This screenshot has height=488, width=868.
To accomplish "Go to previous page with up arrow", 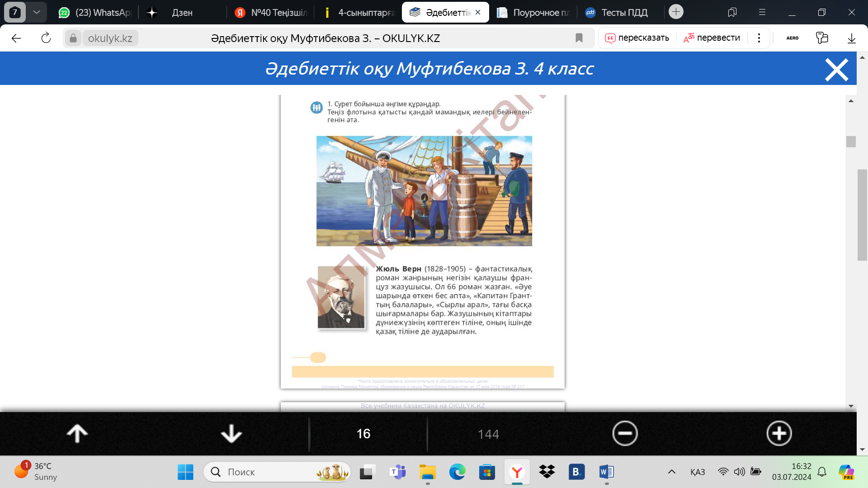I will (x=77, y=433).
